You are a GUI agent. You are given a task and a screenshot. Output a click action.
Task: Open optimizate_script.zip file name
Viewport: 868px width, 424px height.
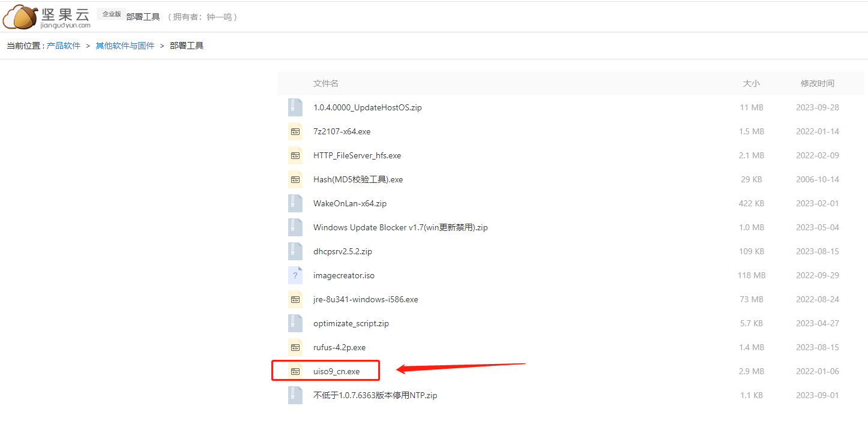tap(351, 323)
